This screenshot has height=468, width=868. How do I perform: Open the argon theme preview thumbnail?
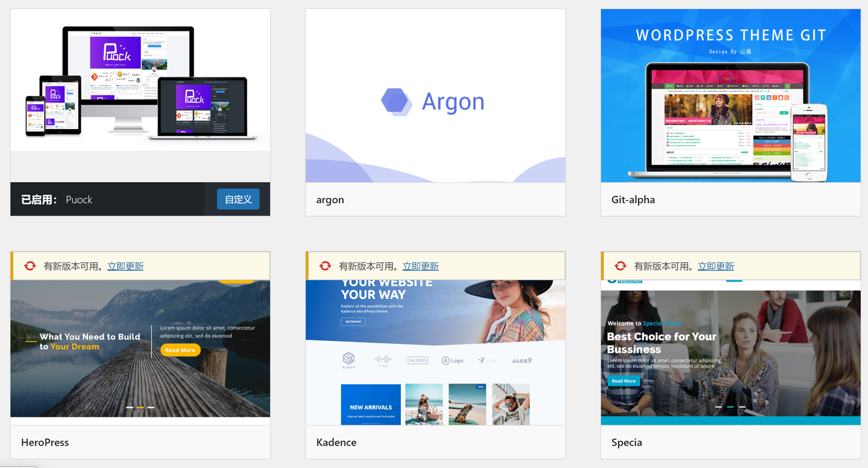click(x=435, y=96)
